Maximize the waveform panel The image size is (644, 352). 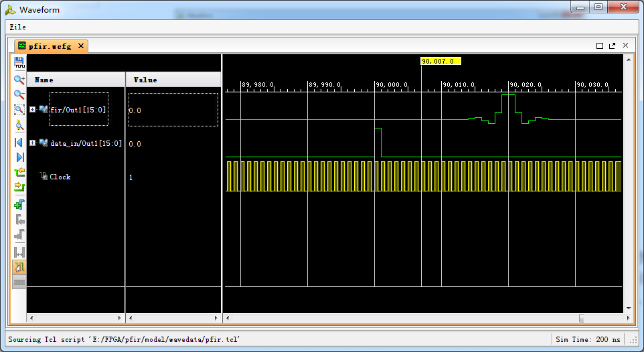click(x=600, y=46)
